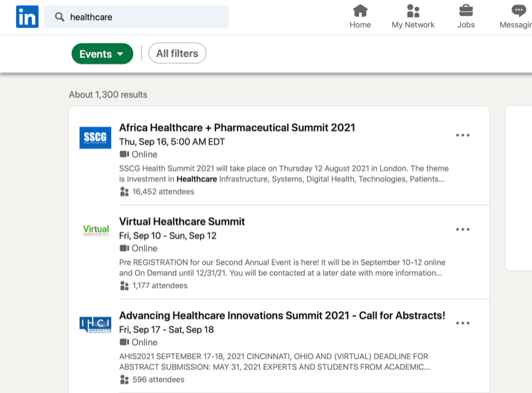Click the Virtual Healthcare Summit logo thumbnail
This screenshot has width=532, height=393.
click(x=96, y=230)
